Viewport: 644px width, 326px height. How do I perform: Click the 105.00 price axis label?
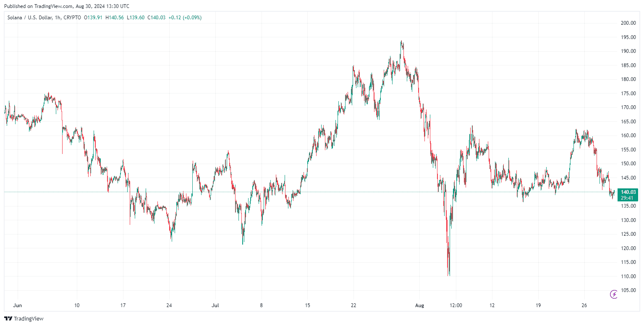pyautogui.click(x=628, y=290)
